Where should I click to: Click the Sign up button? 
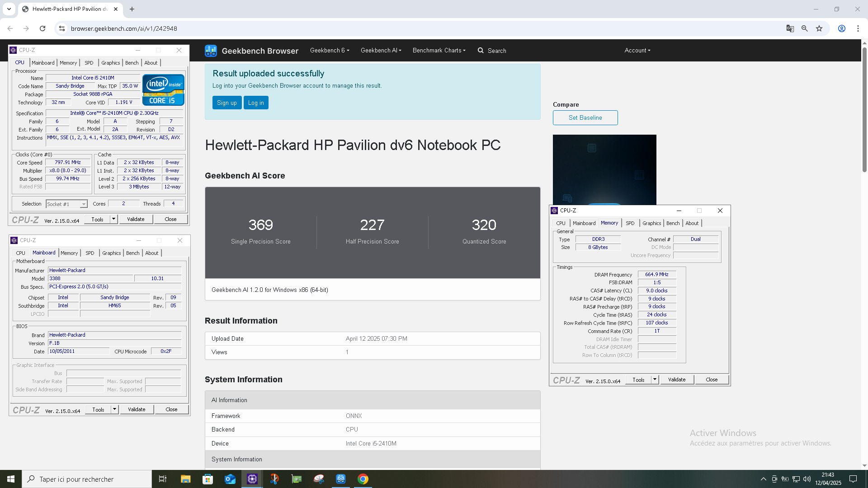(227, 103)
